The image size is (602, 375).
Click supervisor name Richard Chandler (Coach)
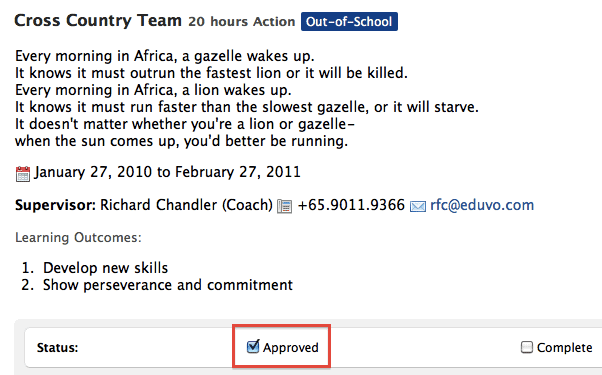(186, 205)
